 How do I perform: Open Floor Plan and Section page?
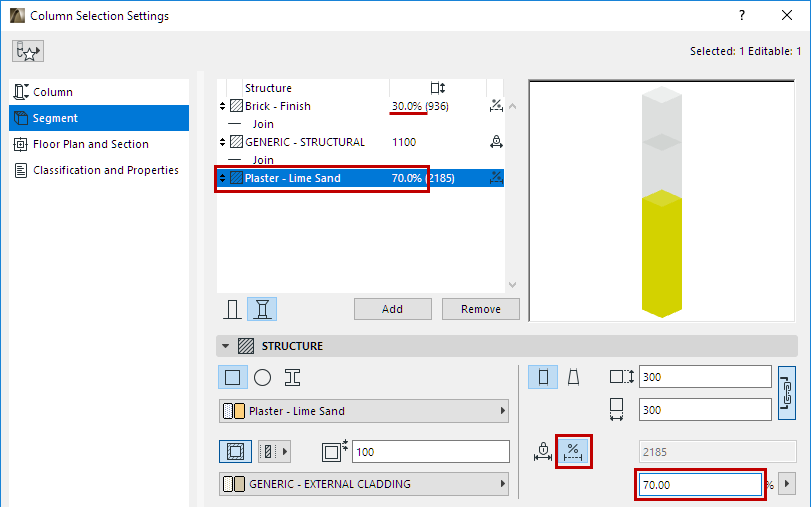(x=99, y=144)
